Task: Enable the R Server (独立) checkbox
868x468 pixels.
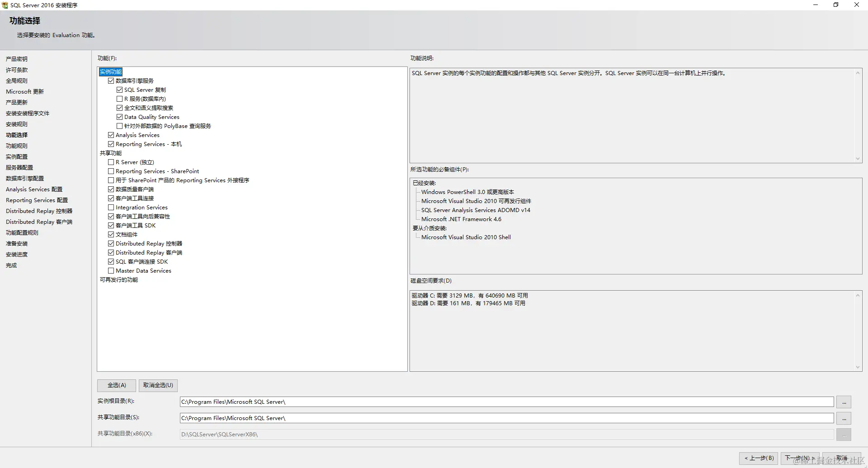Action: click(x=111, y=162)
